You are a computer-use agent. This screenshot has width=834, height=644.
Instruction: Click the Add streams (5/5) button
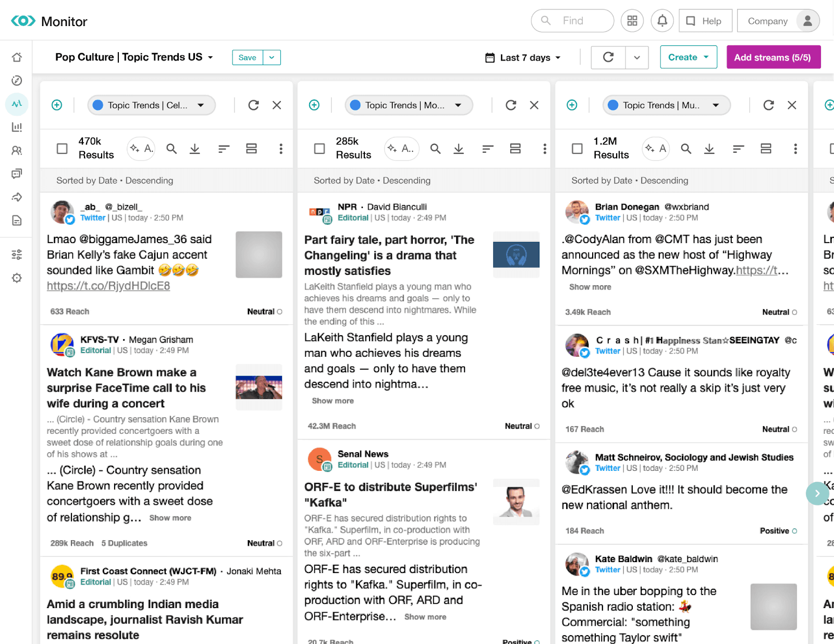coord(773,57)
